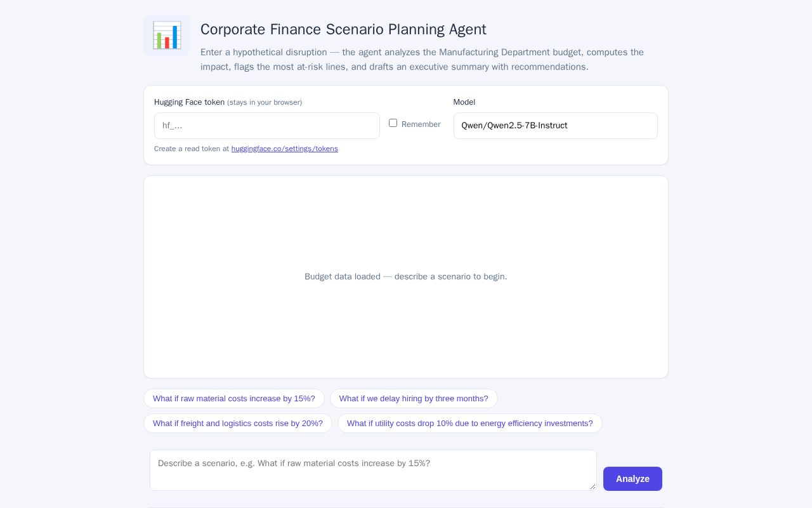
Task: Focus the Hugging Face token field
Action: click(267, 126)
